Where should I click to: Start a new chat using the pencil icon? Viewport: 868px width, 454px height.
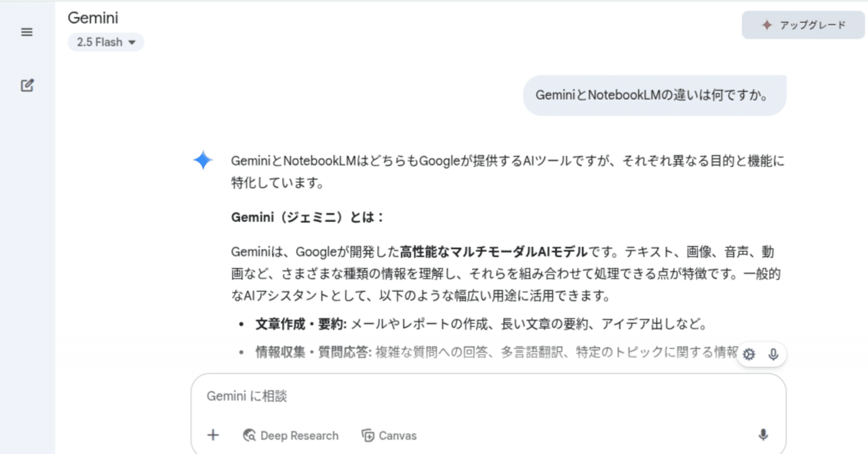tap(26, 85)
